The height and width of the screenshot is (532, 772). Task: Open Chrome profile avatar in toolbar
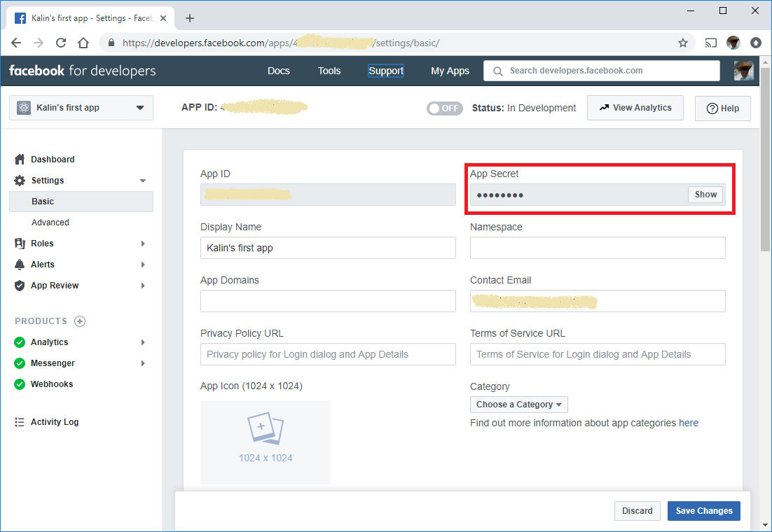(733, 43)
